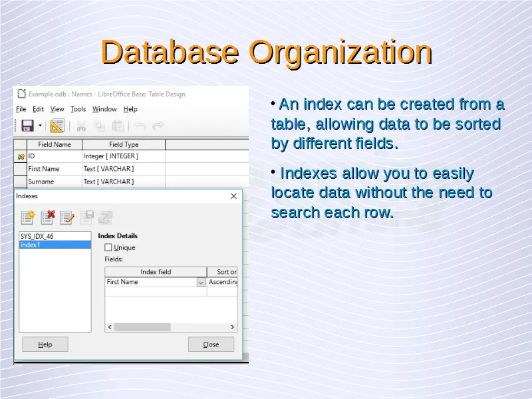Open the Tools menu
This screenshot has height=399, width=532.
tap(78, 109)
